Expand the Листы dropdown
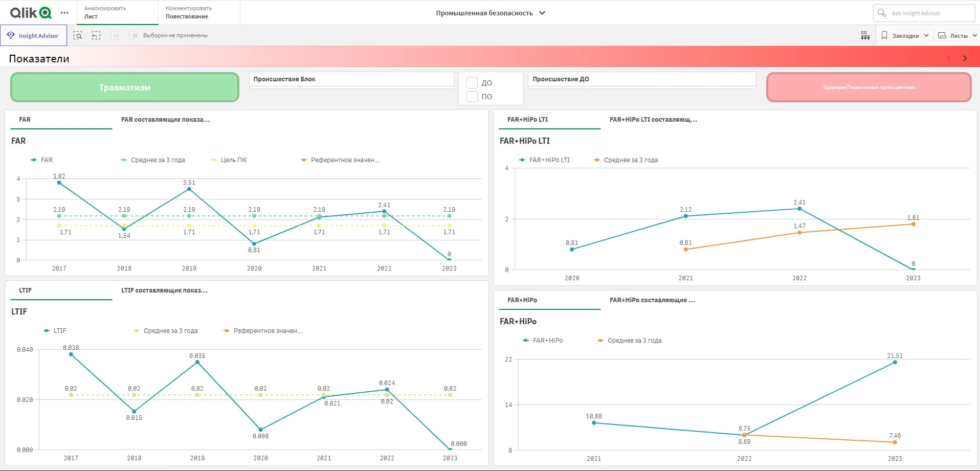The width and height of the screenshot is (980, 471). pos(957,35)
